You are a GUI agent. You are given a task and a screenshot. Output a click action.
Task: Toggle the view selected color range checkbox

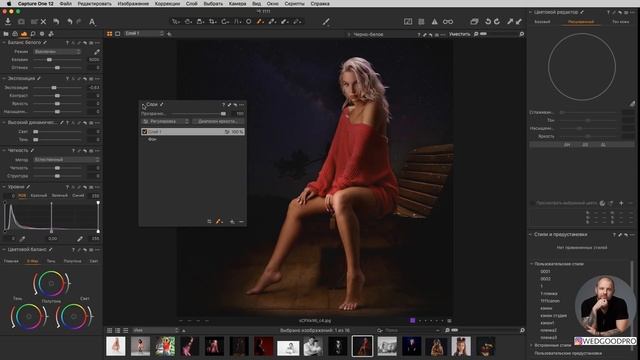coord(533,203)
